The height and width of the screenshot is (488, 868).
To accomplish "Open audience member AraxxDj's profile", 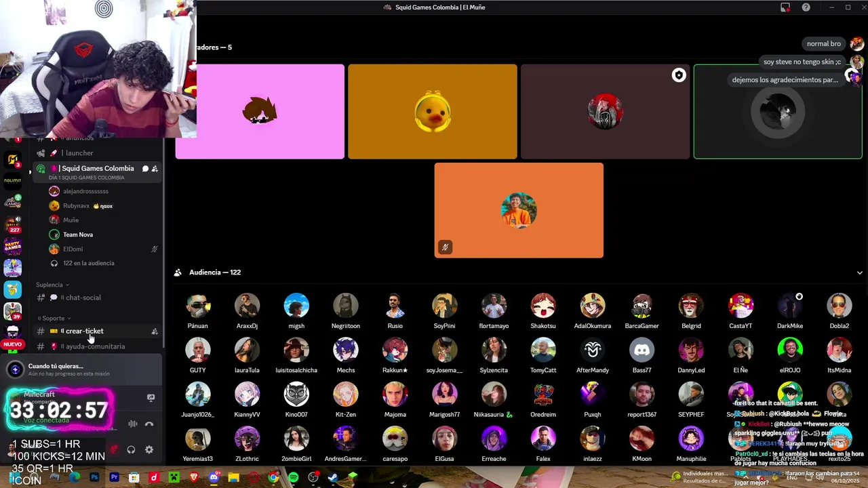I will click(x=247, y=312).
